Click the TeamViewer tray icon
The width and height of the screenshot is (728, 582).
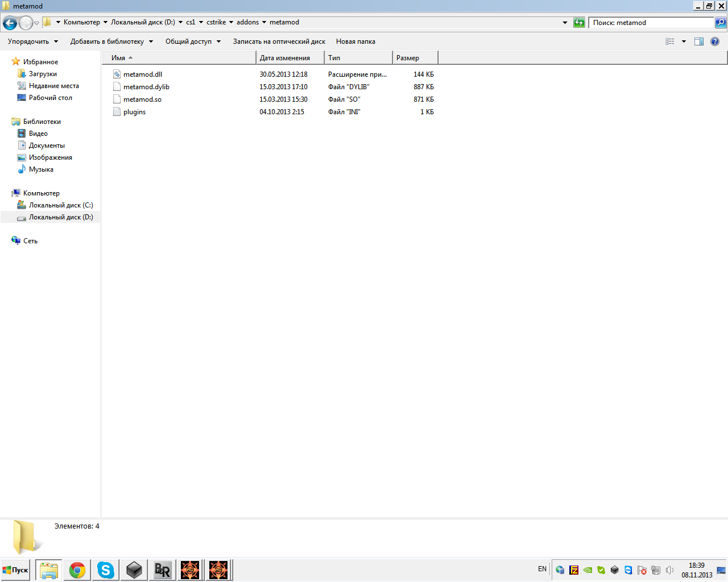pos(628,570)
